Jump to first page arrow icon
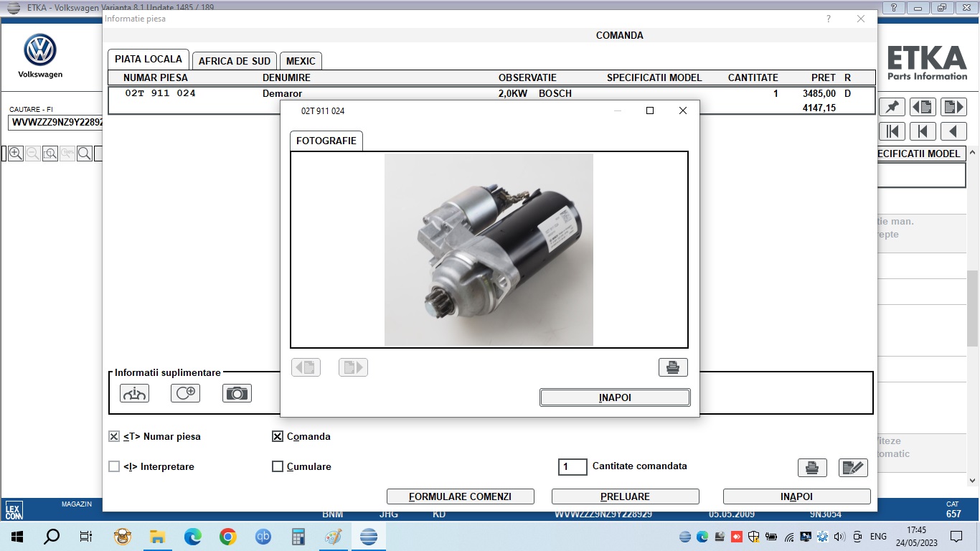980x551 pixels. [892, 131]
